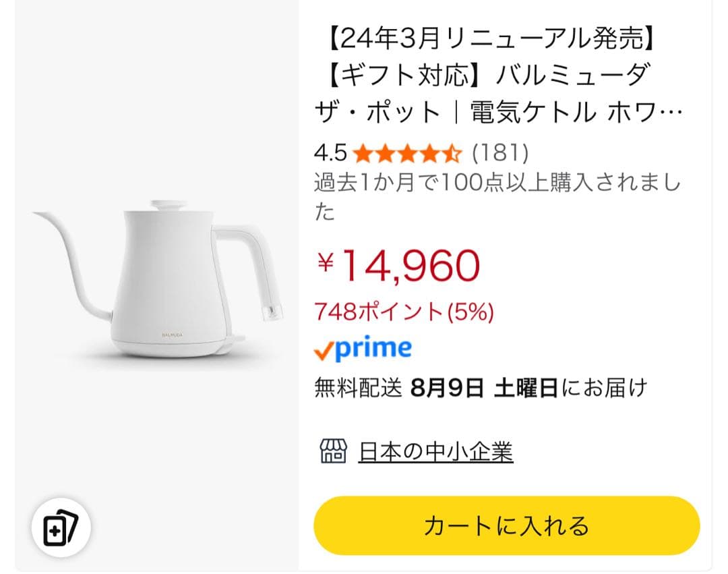This screenshot has height=574, width=728.
Task: Tap the 8月9日 土曜日 delivery date
Action: (x=483, y=388)
